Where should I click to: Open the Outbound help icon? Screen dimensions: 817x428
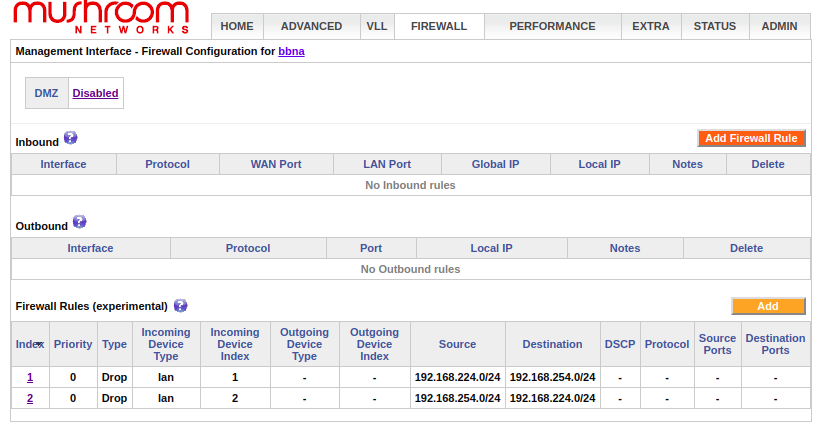point(79,222)
